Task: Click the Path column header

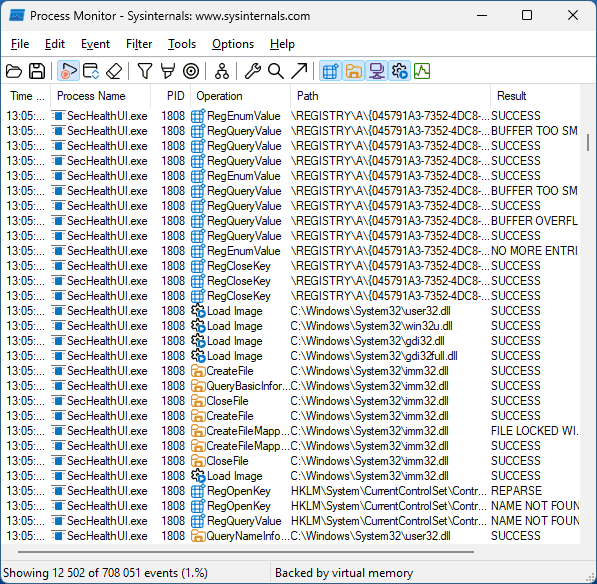Action: tap(390, 96)
